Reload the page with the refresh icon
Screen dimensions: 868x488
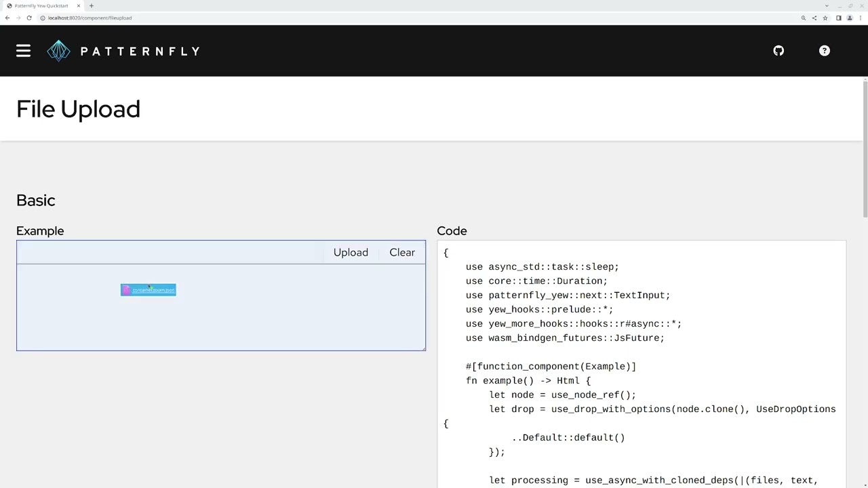pyautogui.click(x=29, y=18)
